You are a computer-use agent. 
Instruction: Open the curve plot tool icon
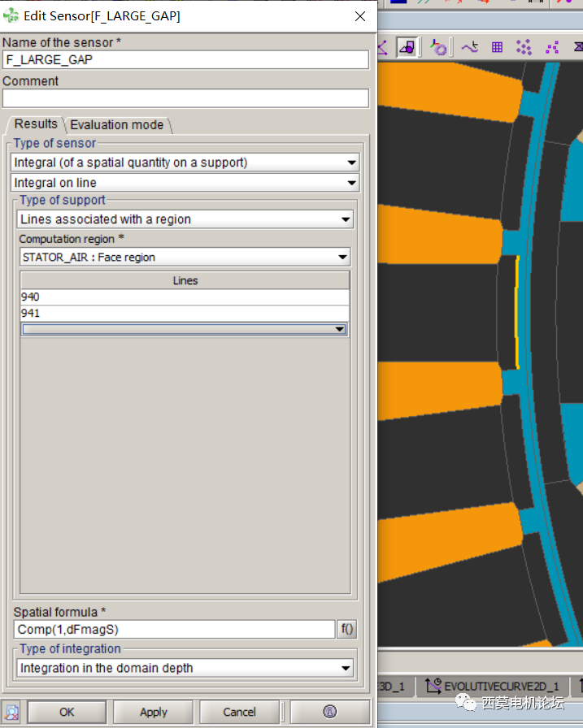point(470,47)
